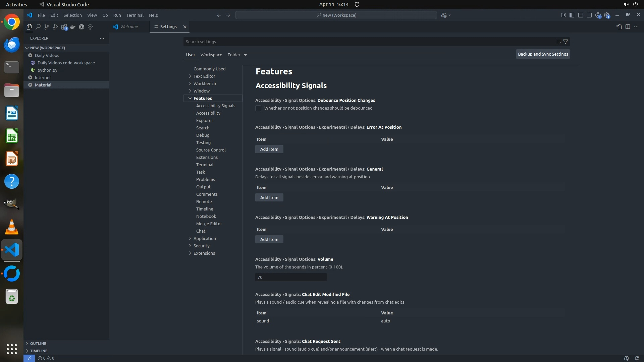Open the Source Control view icon
This screenshot has height=362, width=644.
click(47, 27)
